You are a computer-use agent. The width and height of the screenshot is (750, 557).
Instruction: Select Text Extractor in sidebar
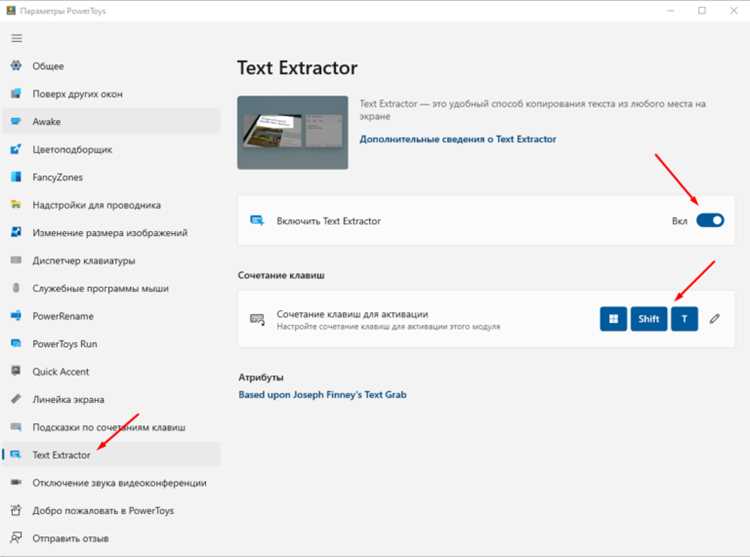pyautogui.click(x=111, y=455)
